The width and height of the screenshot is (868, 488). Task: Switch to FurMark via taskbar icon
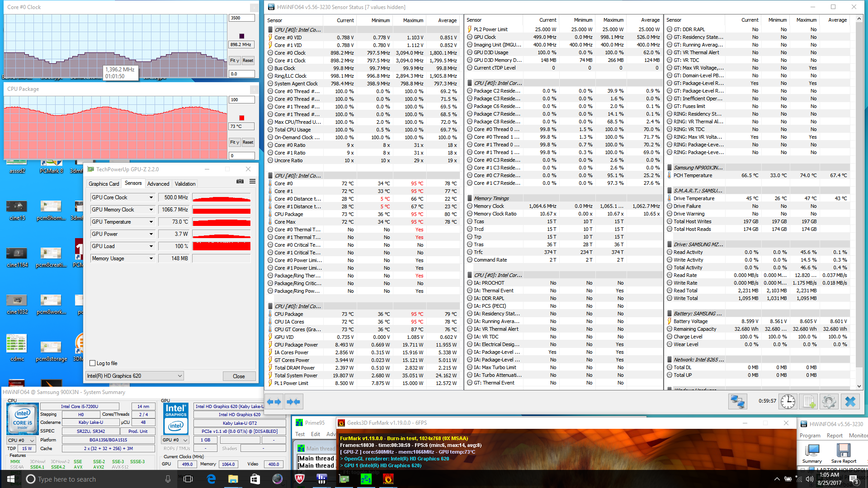(388, 479)
